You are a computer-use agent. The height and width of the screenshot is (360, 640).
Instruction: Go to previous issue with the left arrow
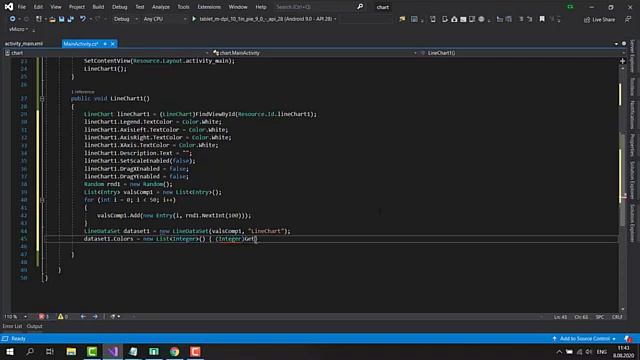[x=83, y=317]
